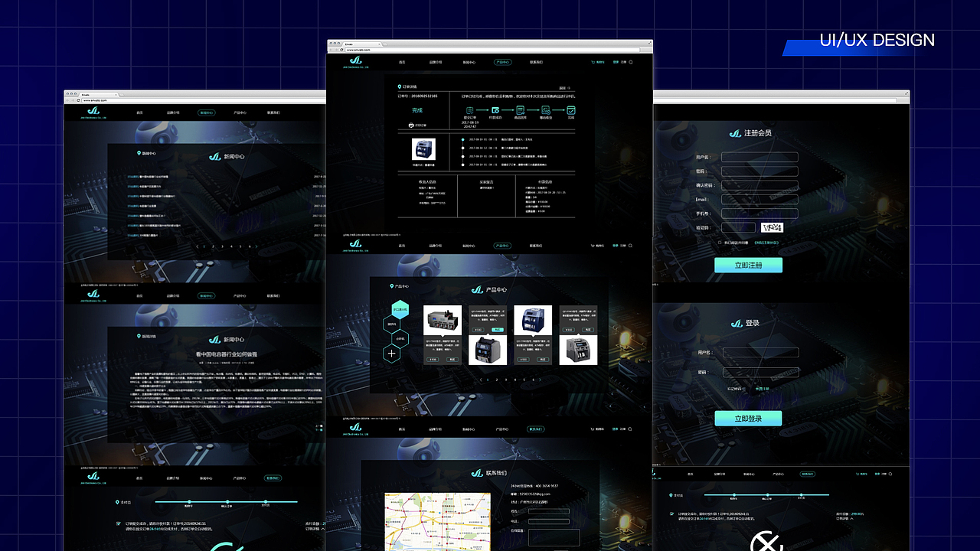Click the location pin beside 产品中心 breadcrumb

[391, 286]
